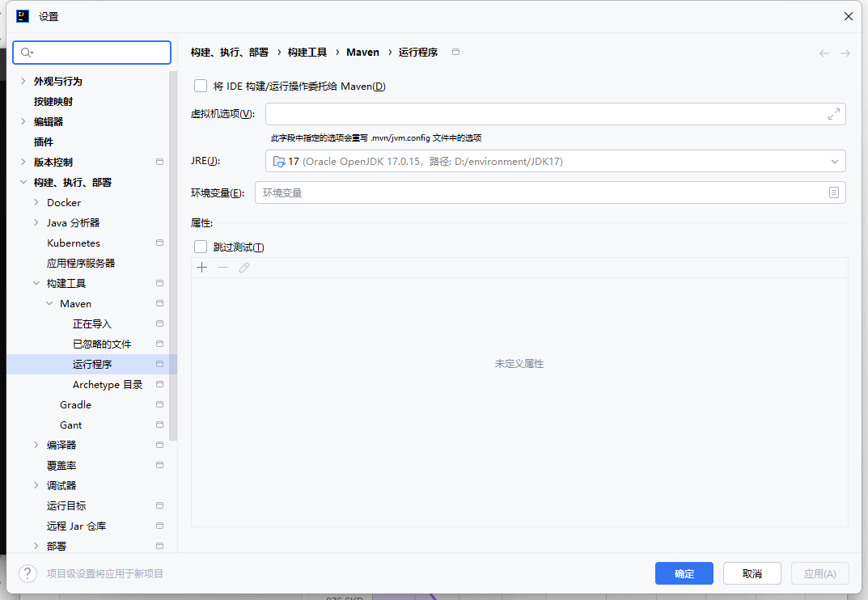Click project-level icon next to 正在导入
Screen dimensions: 868x600
[x=160, y=323]
